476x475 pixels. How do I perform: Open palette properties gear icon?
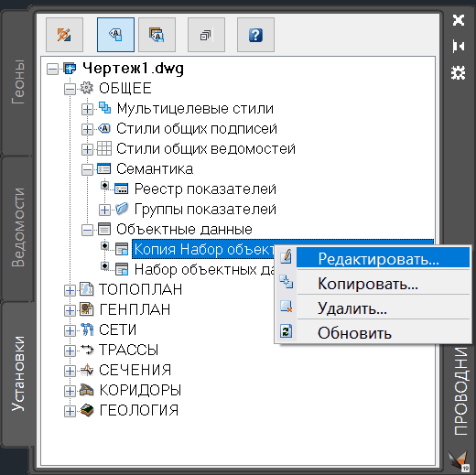click(x=459, y=72)
